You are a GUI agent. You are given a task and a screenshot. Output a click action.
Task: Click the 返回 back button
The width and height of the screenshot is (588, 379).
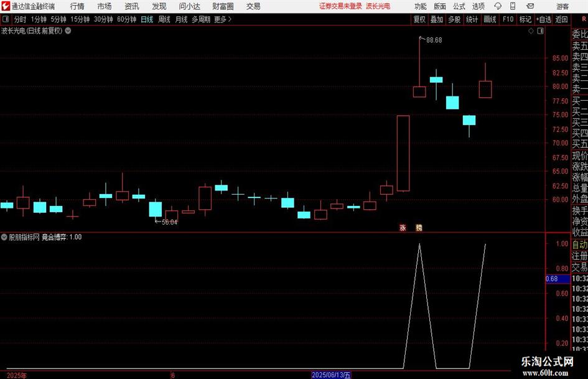[x=561, y=19]
